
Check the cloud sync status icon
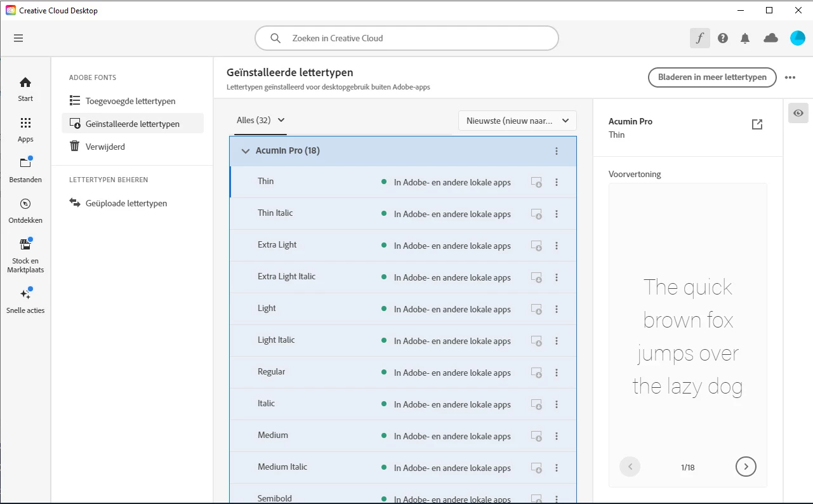point(770,38)
